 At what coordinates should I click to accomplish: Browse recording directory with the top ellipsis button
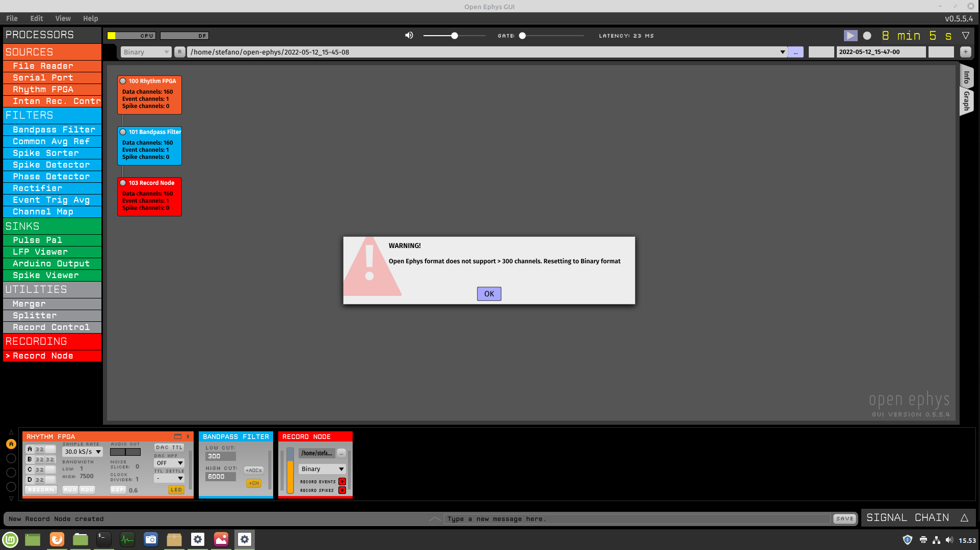click(796, 52)
